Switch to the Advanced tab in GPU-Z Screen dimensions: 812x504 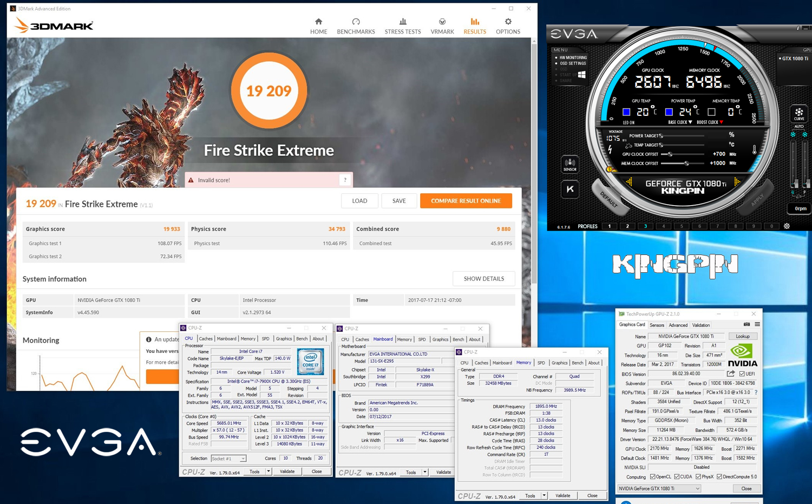point(678,325)
